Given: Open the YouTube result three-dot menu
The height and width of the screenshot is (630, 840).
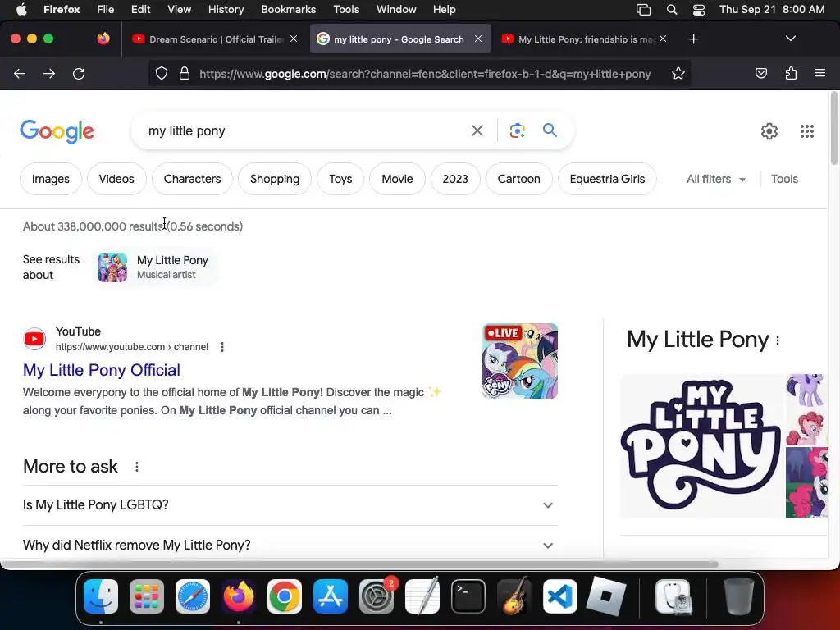Looking at the screenshot, I should 222,347.
